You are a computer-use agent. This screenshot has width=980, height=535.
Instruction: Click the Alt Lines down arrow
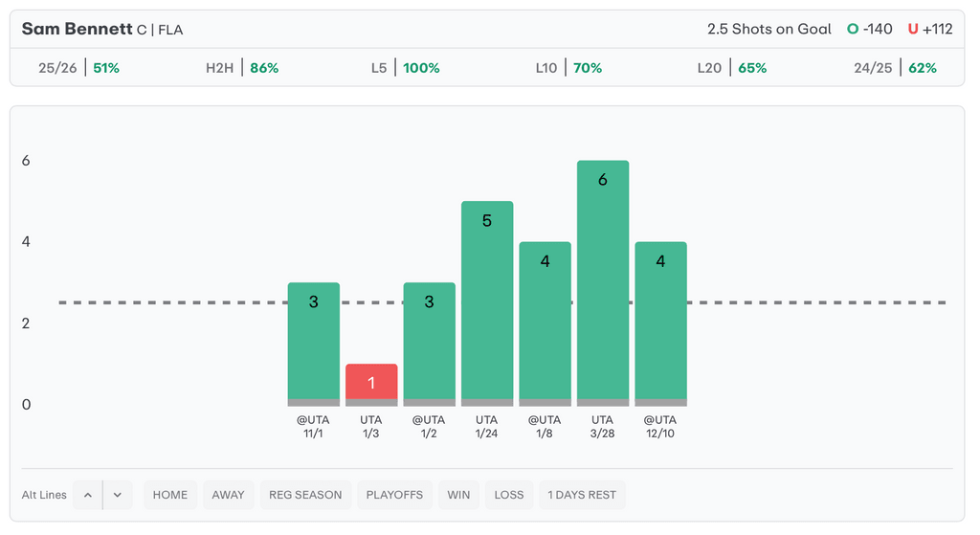pos(117,495)
